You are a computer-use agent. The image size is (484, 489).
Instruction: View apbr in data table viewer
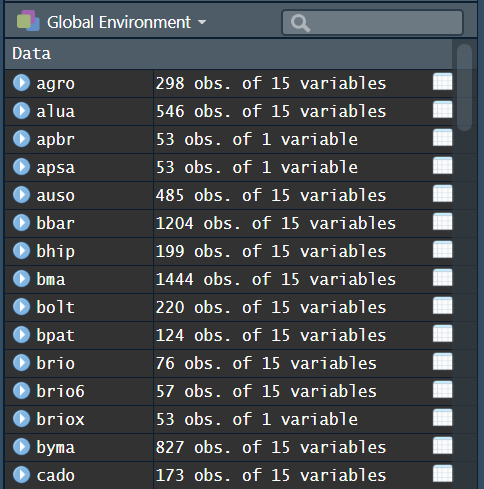(442, 138)
